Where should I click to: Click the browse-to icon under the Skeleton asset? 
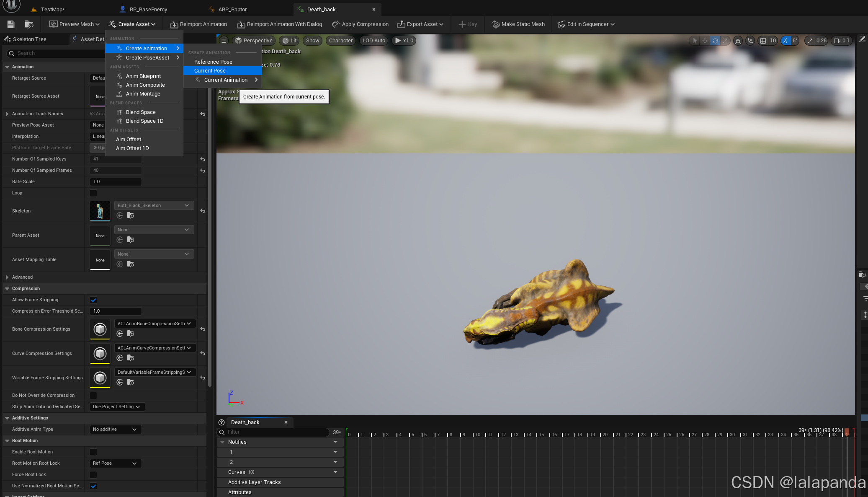pos(131,215)
